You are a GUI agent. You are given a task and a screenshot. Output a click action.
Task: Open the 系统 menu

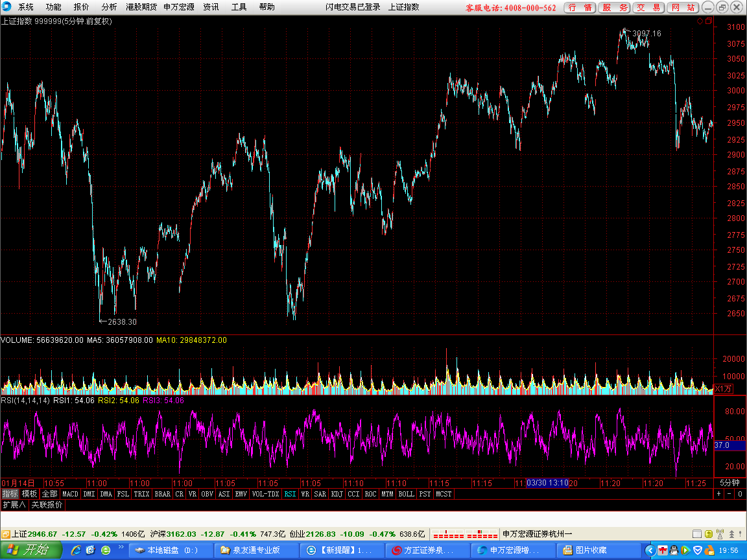tap(26, 7)
